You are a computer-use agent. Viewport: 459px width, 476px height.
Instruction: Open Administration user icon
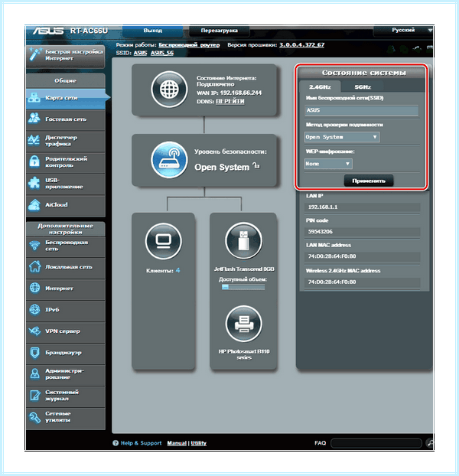[x=34, y=373]
